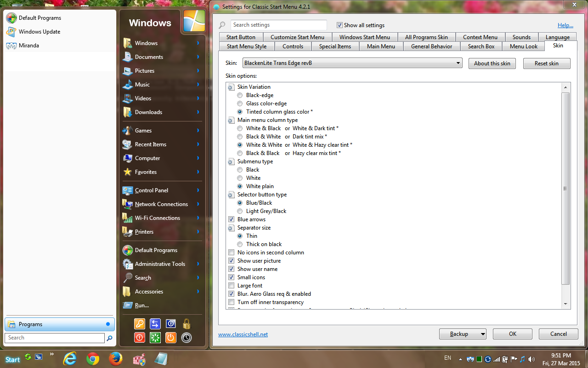Image resolution: width=588 pixels, height=368 pixels.
Task: Open Internet Explorer from the taskbar
Action: [70, 359]
